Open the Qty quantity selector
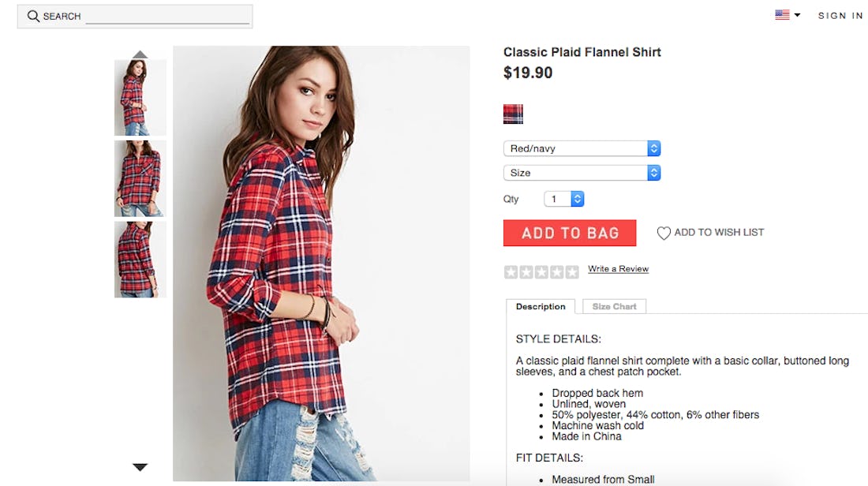 click(564, 200)
